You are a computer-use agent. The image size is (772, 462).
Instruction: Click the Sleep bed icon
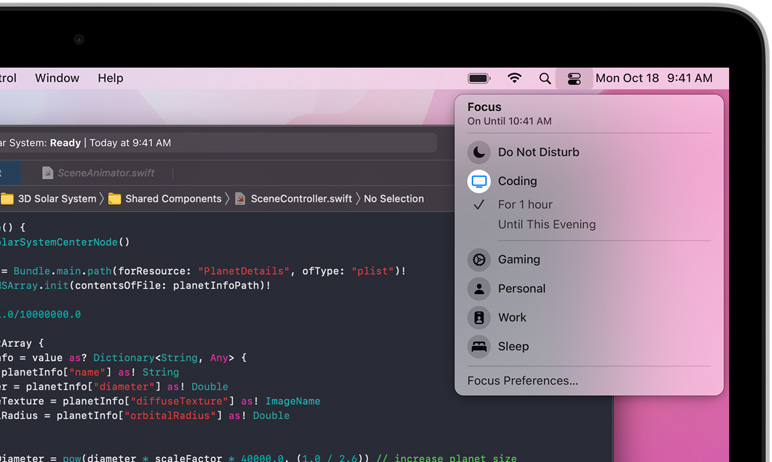[479, 347]
